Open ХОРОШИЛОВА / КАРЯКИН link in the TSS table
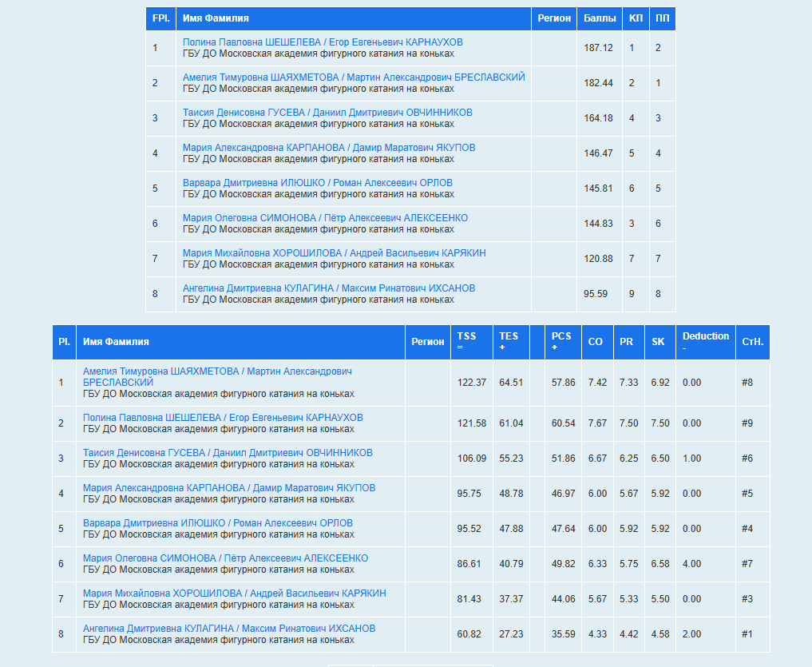The width and height of the screenshot is (812, 667). (234, 594)
